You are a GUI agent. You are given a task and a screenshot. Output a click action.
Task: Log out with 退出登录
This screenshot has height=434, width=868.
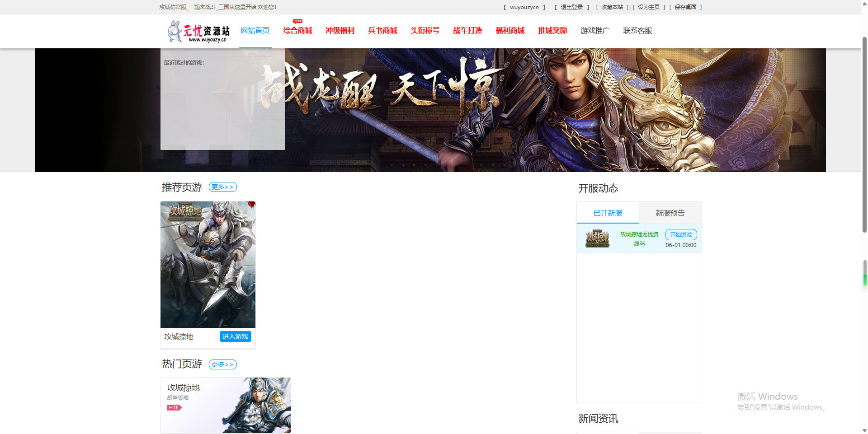(572, 7)
